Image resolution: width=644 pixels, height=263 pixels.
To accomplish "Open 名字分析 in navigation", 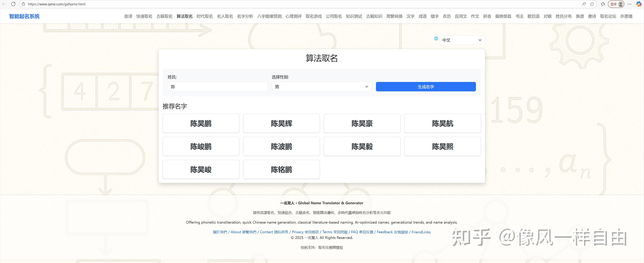I will point(245,16).
